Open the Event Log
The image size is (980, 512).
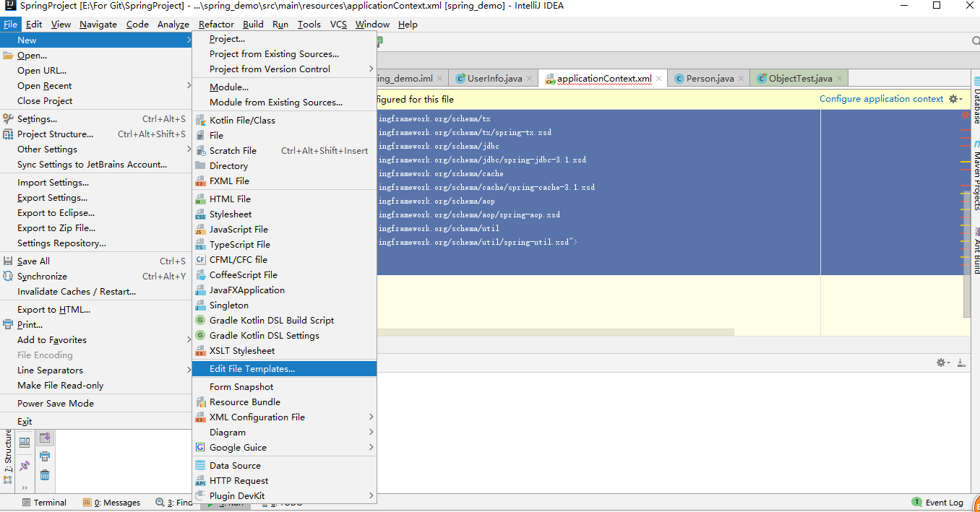[938, 503]
